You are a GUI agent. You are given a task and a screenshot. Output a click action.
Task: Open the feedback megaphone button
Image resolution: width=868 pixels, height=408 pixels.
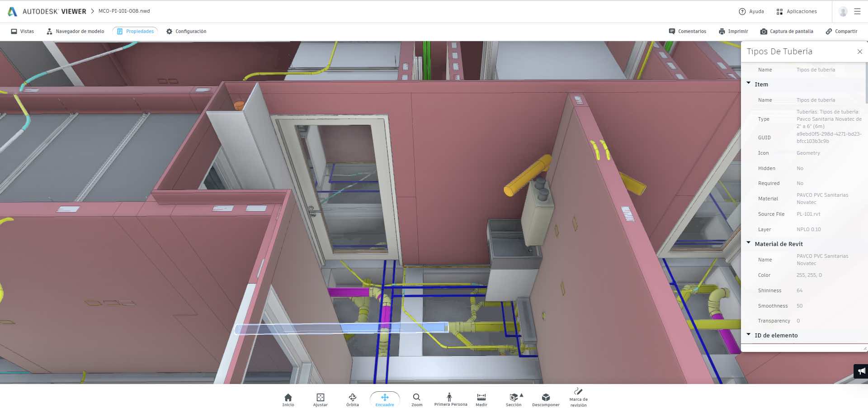pos(861,371)
